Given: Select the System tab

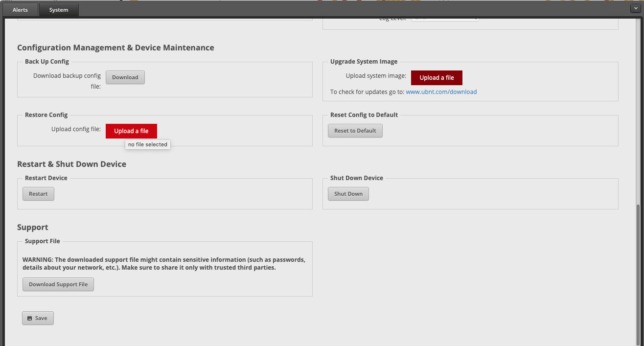Looking at the screenshot, I should pyautogui.click(x=59, y=10).
